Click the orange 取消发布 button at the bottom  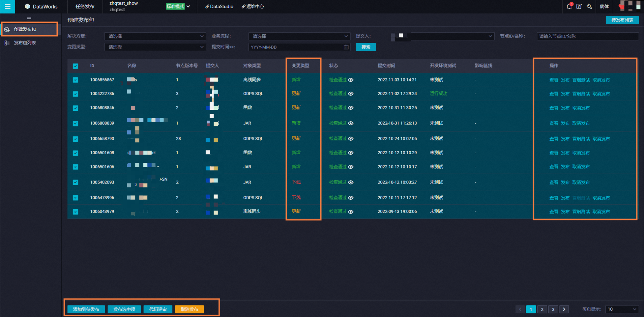(x=189, y=309)
